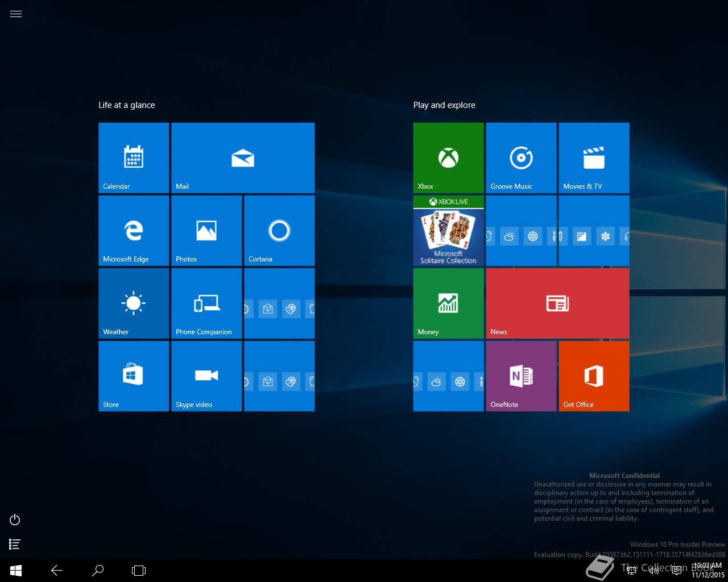Show the All apps list
Viewport: 728px width, 582px height.
point(15,544)
